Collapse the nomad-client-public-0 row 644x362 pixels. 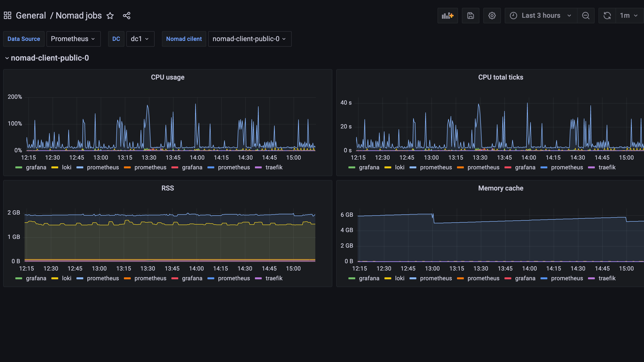pyautogui.click(x=49, y=58)
